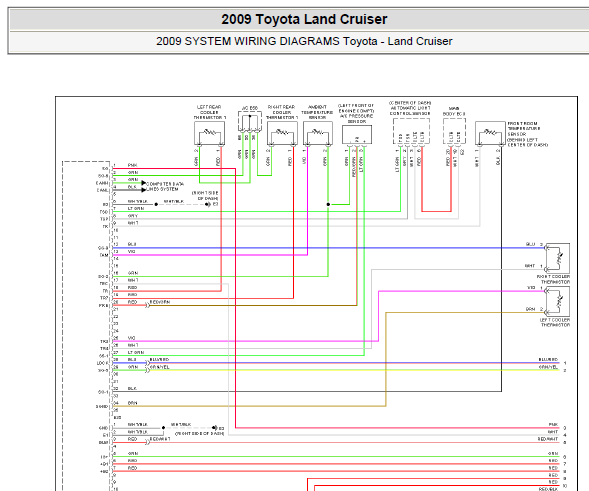Click the "MAIN BODY ECU" label

point(454,111)
